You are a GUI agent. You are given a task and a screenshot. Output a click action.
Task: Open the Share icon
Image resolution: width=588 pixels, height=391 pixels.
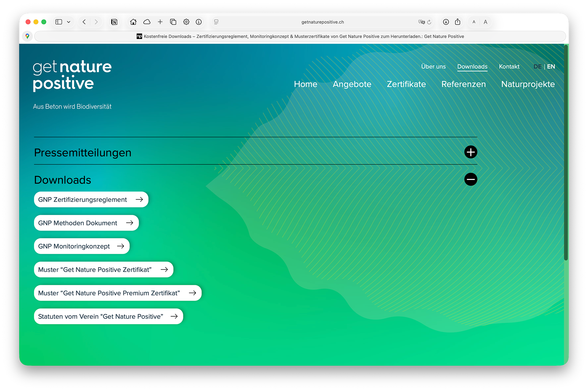pos(458,22)
